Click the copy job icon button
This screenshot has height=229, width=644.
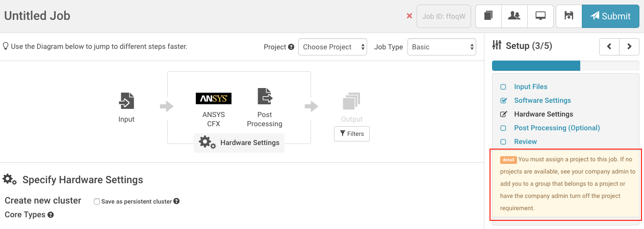(488, 16)
